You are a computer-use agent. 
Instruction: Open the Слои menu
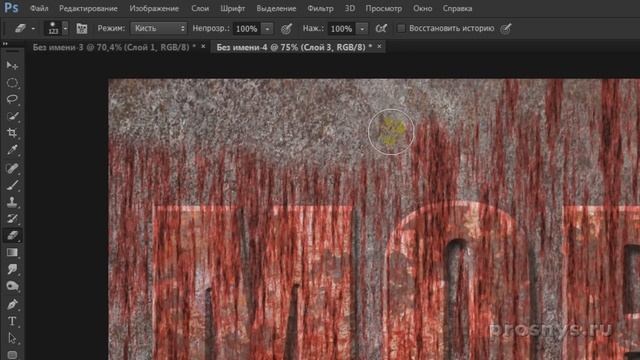[x=200, y=8]
